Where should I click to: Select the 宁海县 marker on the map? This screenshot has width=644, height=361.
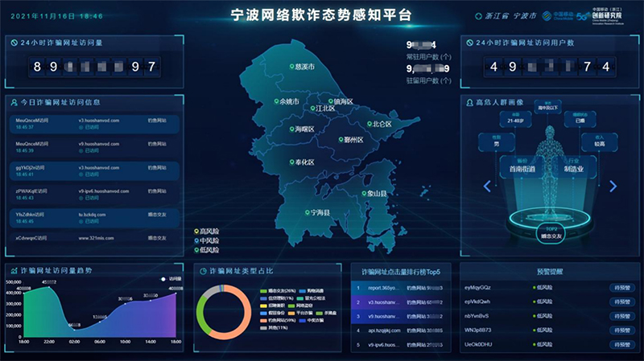pyautogui.click(x=294, y=212)
